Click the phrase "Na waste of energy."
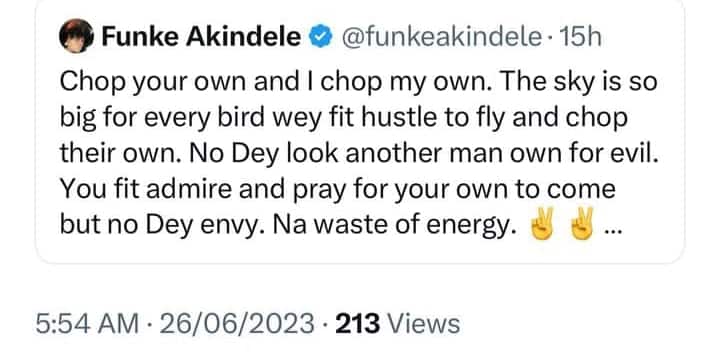 392,225
